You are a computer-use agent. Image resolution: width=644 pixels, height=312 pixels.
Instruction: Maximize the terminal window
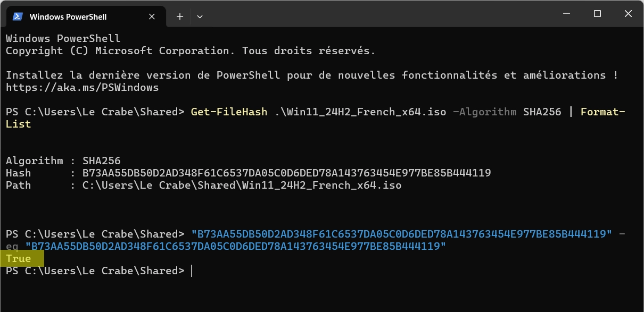point(597,13)
